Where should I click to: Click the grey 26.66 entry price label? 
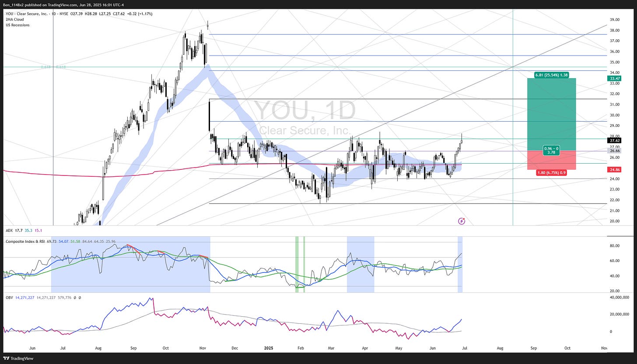[x=614, y=150]
